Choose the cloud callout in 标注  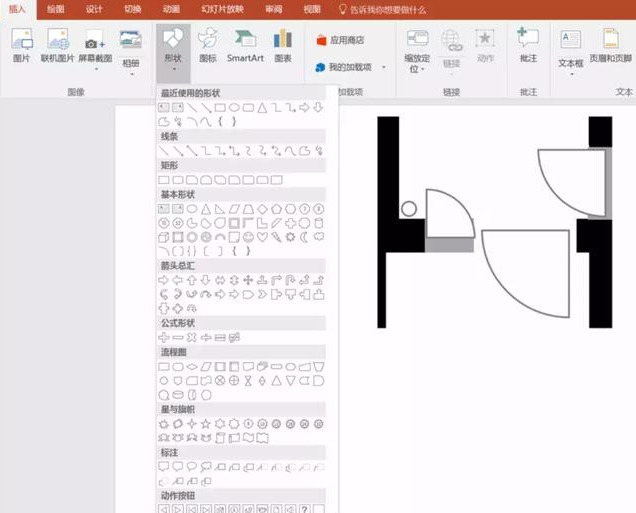pos(206,467)
